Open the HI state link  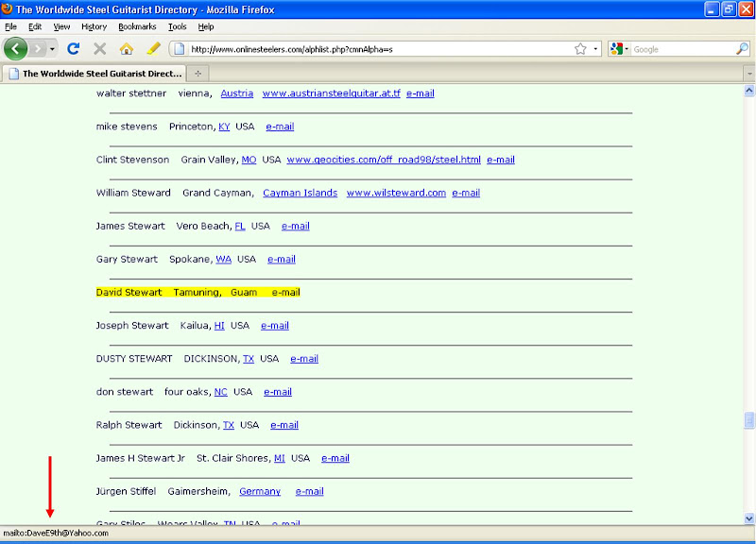[219, 326]
